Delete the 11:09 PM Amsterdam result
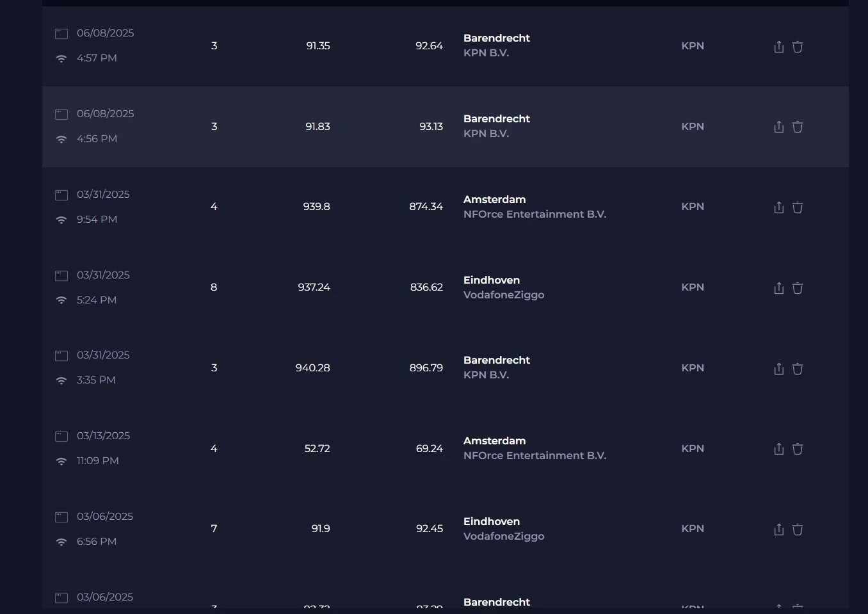This screenshot has height=614, width=868. click(x=798, y=448)
